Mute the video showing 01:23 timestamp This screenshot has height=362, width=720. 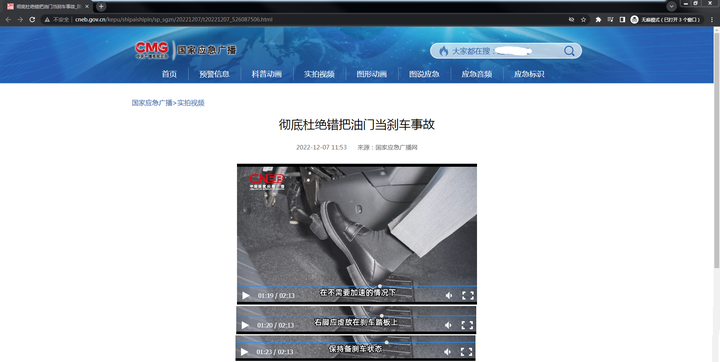click(x=448, y=352)
